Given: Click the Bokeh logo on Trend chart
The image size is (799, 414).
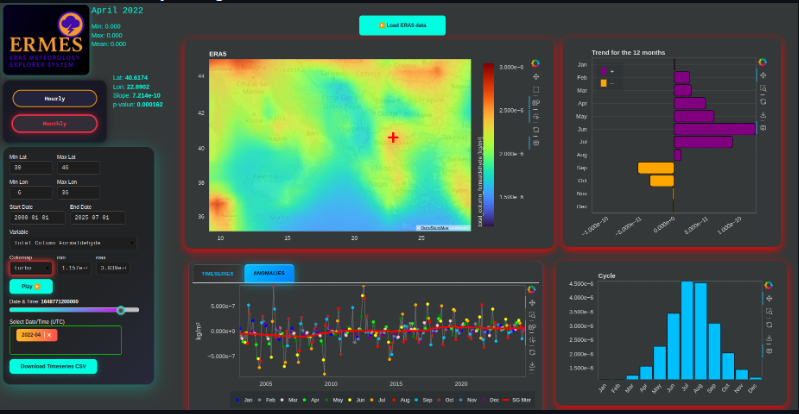Looking at the screenshot, I should pyautogui.click(x=763, y=62).
